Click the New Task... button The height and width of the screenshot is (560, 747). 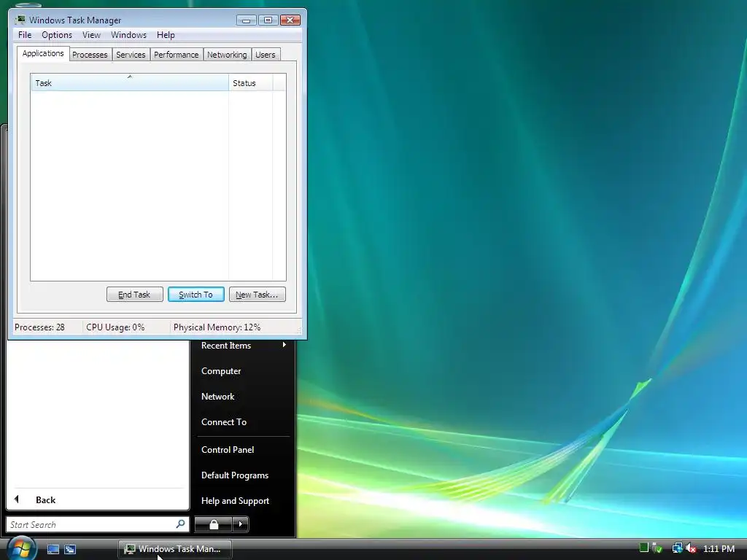(x=257, y=295)
